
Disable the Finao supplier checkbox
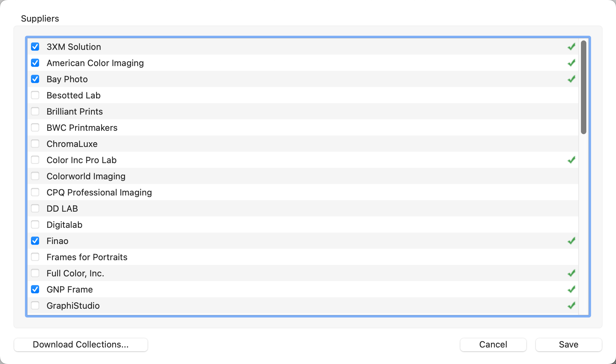pos(35,241)
